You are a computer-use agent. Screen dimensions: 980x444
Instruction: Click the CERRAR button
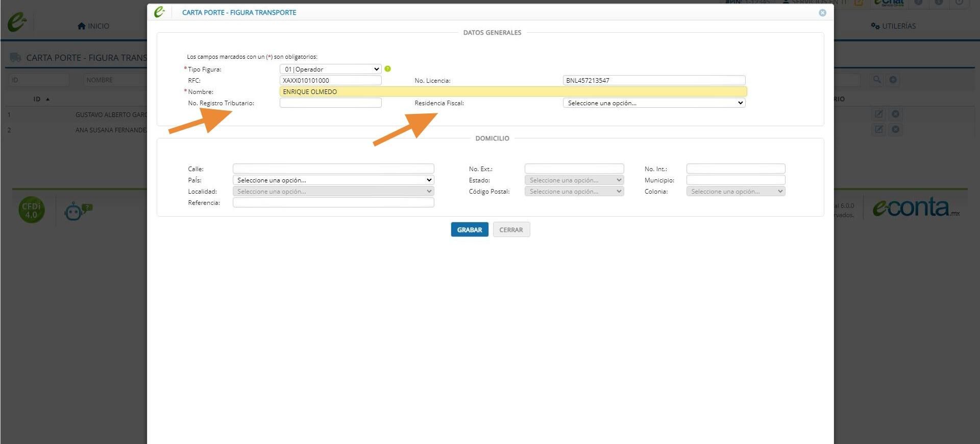(x=511, y=229)
